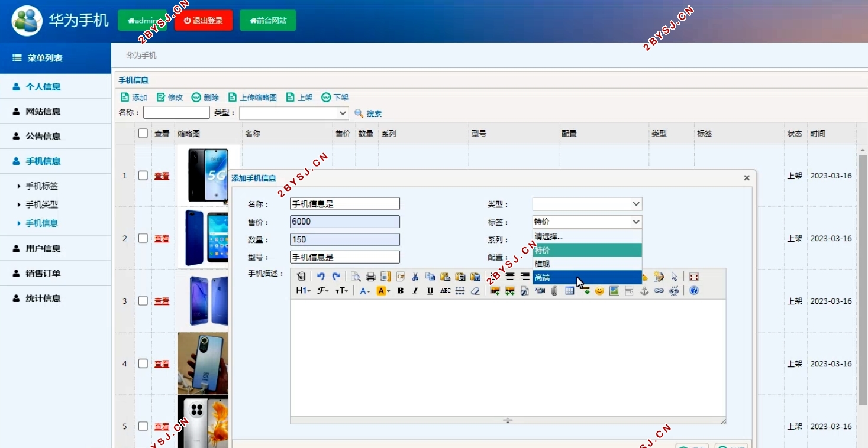
Task: Click the unlink broken chain icon
Action: click(674, 291)
